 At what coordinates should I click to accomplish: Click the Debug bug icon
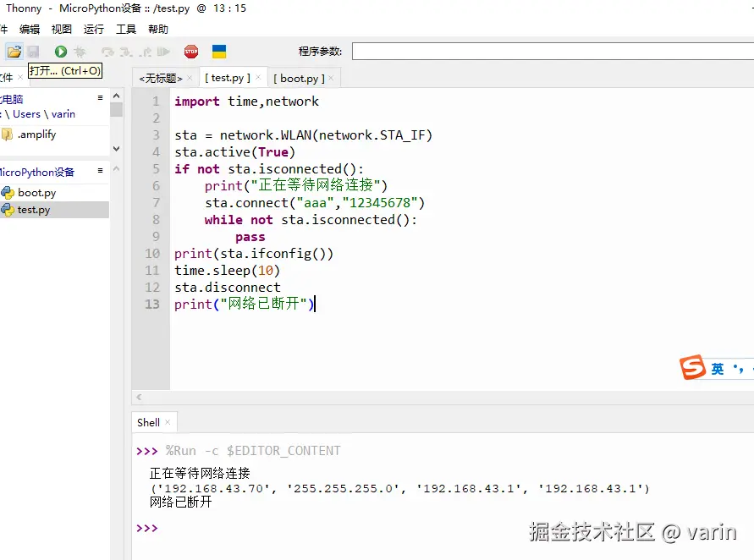coord(80,52)
